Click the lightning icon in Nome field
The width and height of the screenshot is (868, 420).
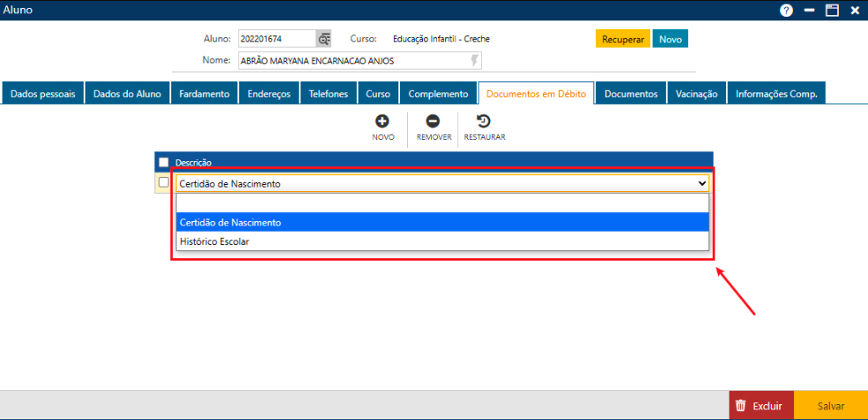pyautogui.click(x=475, y=61)
